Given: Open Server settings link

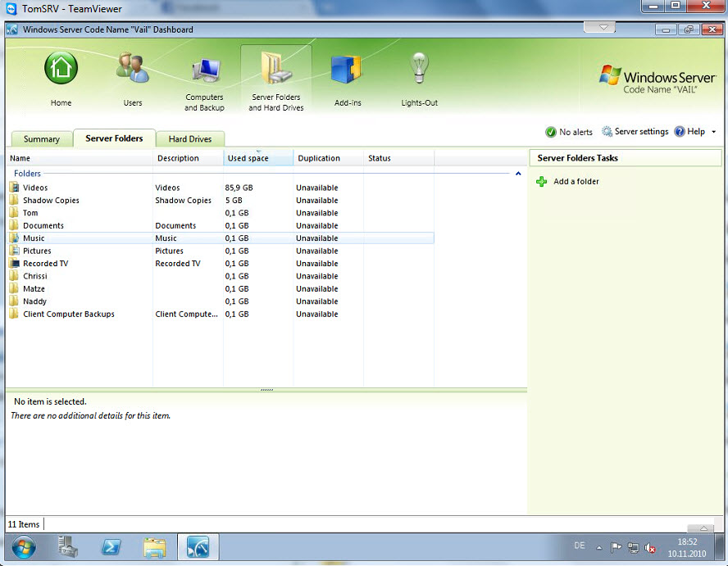Looking at the screenshot, I should tap(641, 132).
